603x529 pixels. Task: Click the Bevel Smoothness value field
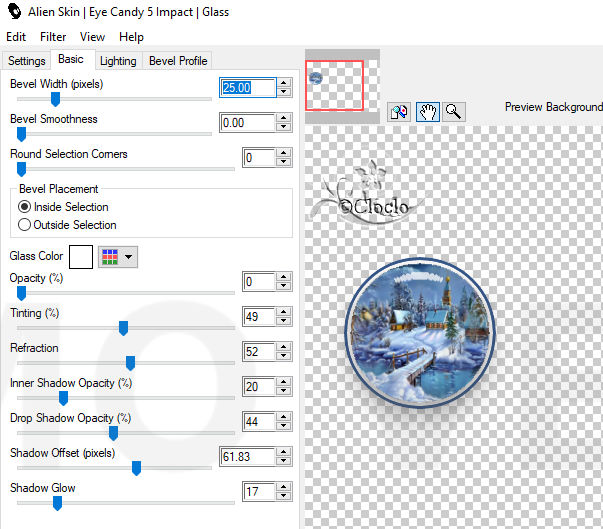pyautogui.click(x=248, y=123)
